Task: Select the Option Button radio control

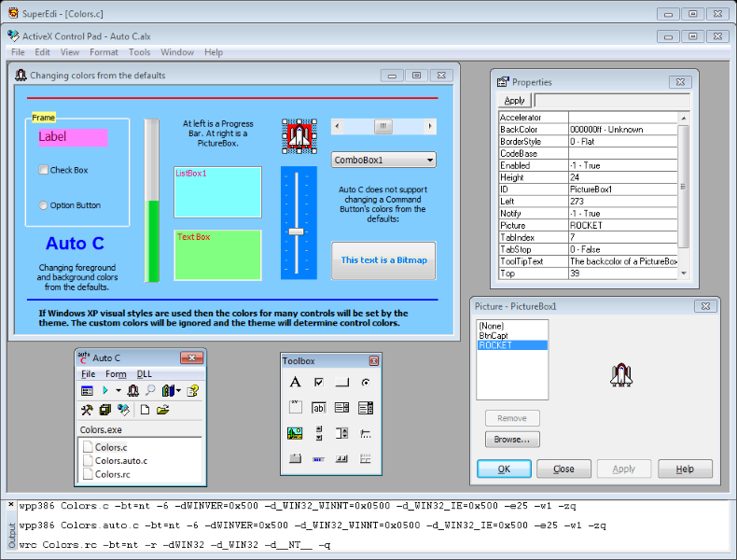Action: [44, 205]
